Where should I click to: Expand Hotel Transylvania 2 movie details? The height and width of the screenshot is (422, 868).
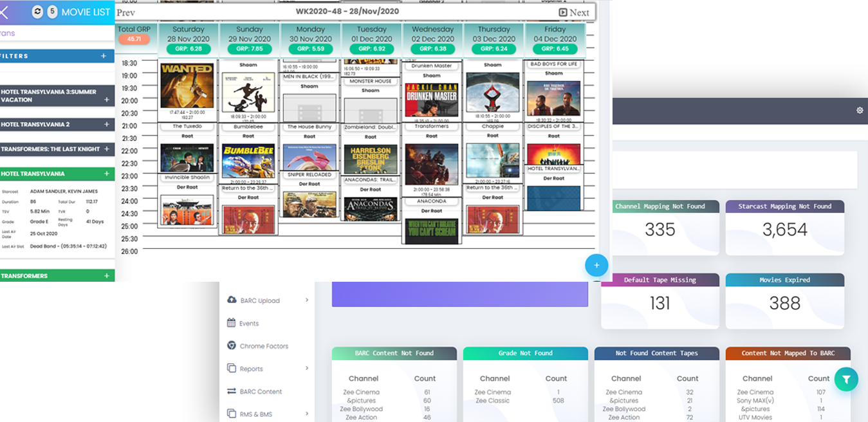107,124
